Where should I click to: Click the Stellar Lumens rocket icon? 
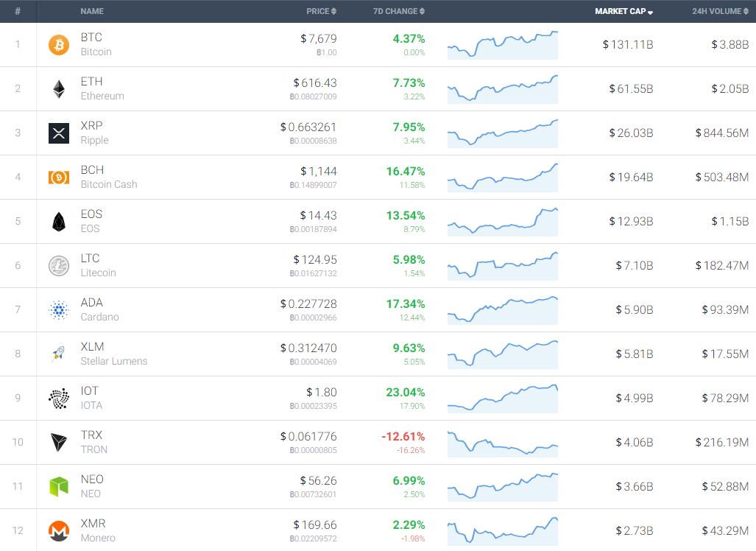[59, 354]
